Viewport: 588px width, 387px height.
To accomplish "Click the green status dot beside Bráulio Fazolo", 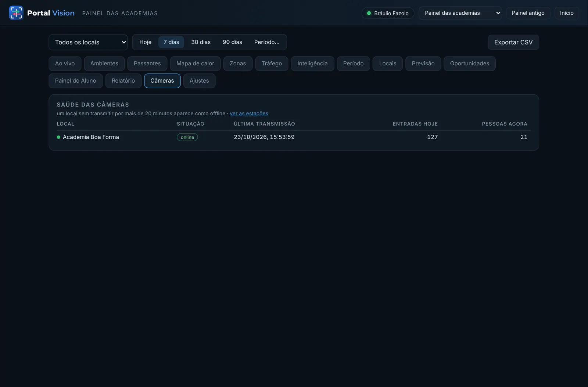I will (x=369, y=13).
